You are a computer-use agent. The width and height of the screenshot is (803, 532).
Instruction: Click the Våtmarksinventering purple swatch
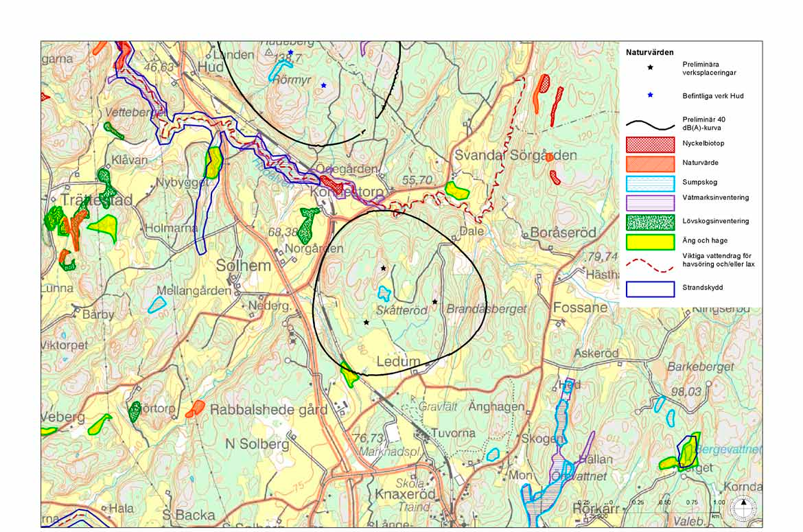click(x=651, y=203)
